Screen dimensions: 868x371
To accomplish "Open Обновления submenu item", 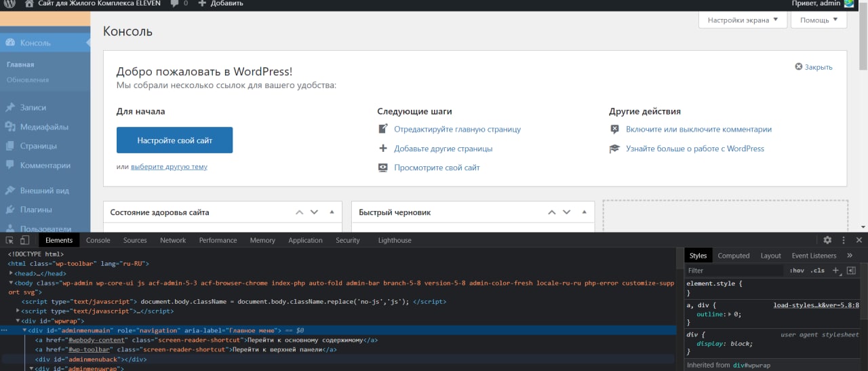I will (x=28, y=79).
